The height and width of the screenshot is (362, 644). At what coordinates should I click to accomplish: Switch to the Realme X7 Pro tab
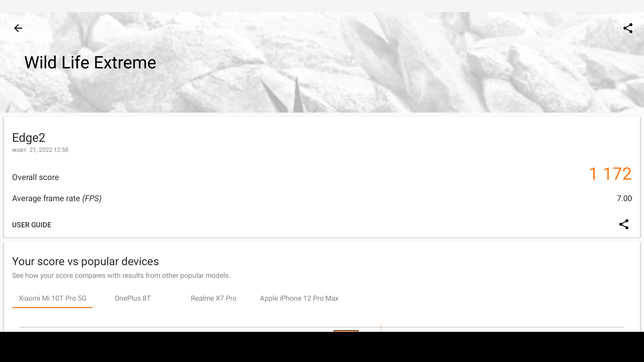tap(213, 298)
